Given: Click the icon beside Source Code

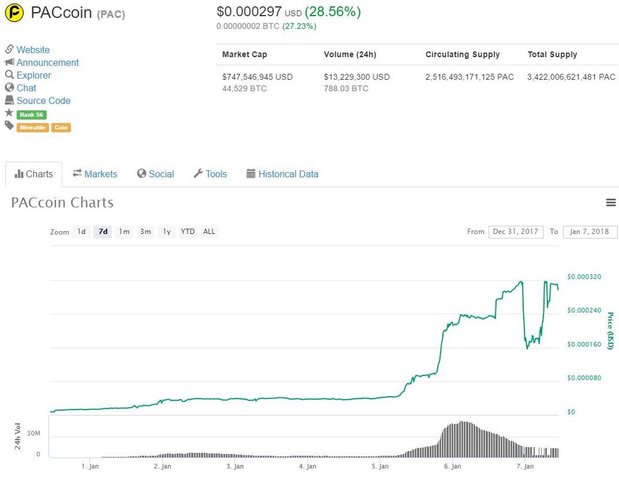Looking at the screenshot, I should tap(9, 100).
